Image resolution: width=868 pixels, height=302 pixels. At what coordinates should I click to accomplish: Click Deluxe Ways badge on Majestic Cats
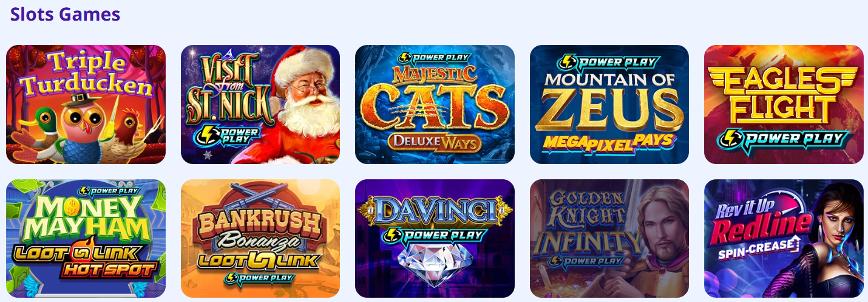(x=435, y=143)
